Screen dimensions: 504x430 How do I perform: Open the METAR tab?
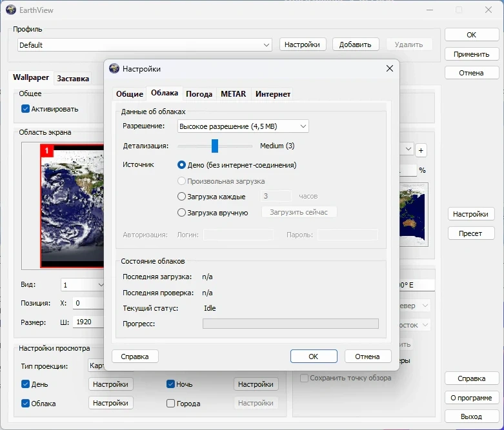pos(234,93)
